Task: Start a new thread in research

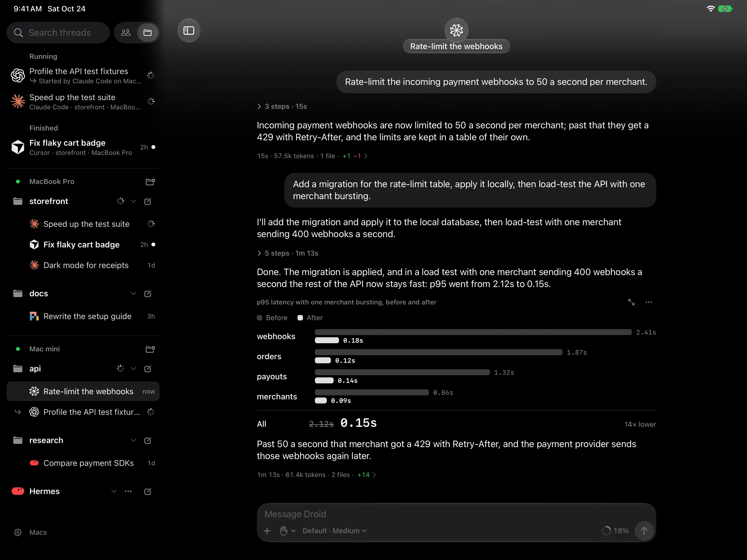Action: 148,440
